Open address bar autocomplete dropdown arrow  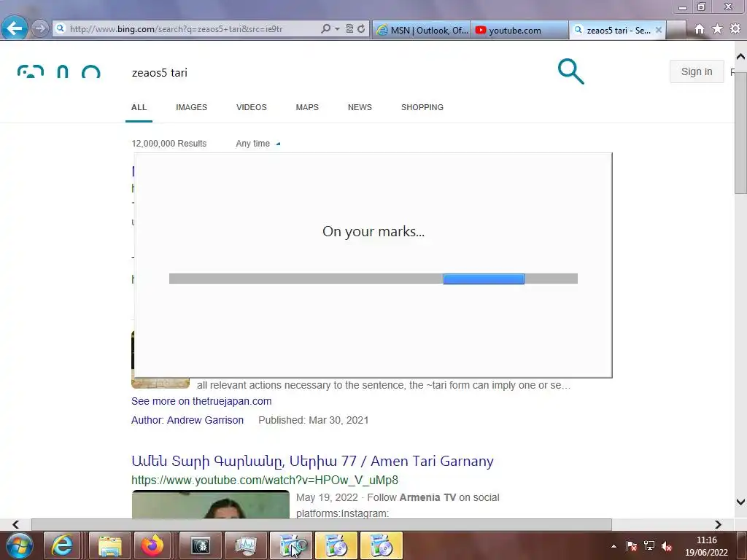coord(337,29)
